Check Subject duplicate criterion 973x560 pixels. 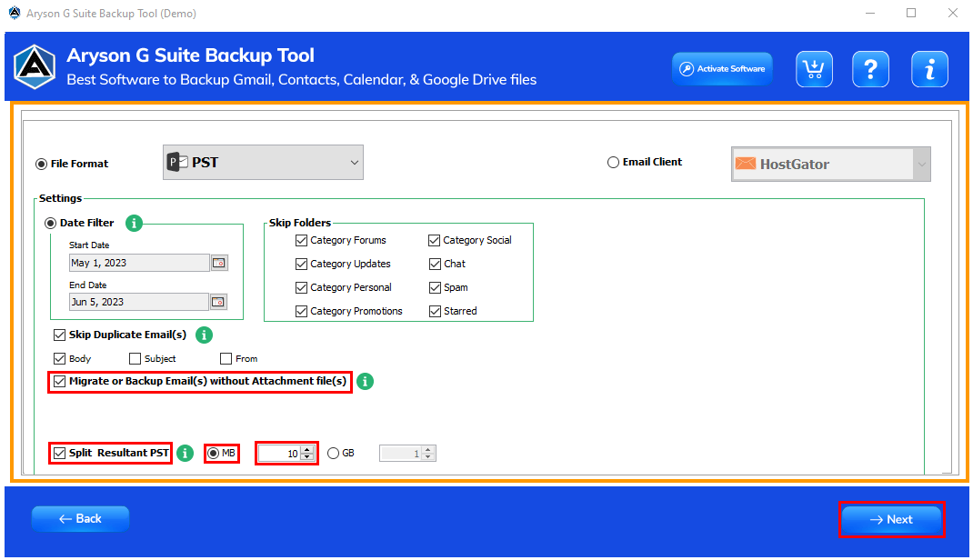tap(135, 358)
